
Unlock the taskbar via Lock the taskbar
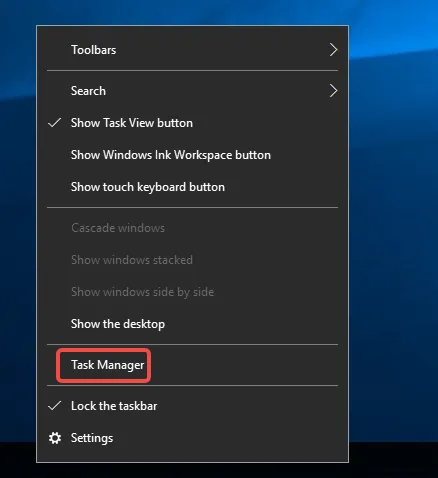pos(192,406)
